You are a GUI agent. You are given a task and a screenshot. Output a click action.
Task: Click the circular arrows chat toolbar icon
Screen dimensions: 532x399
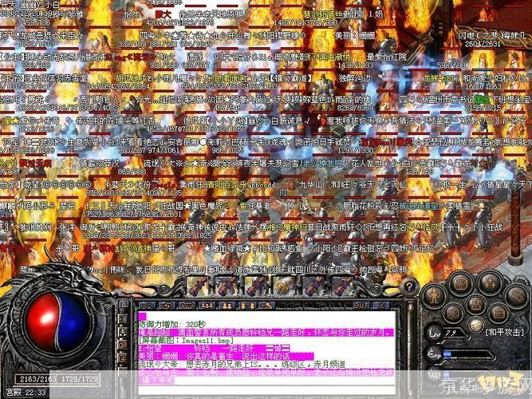(x=167, y=306)
